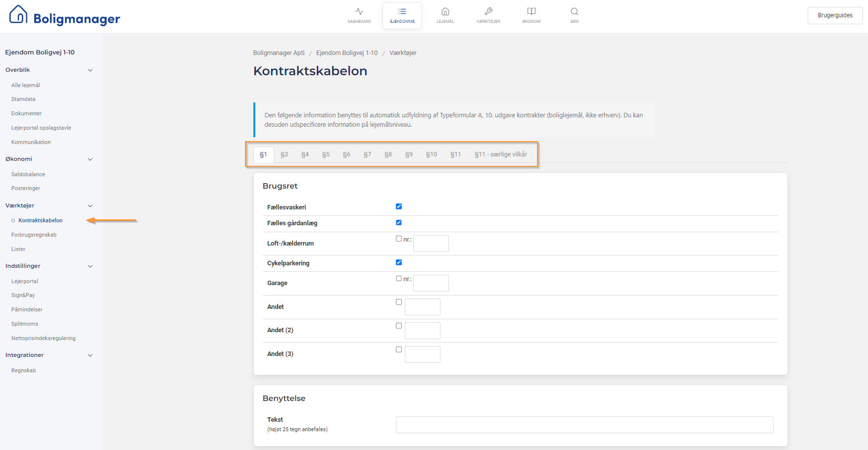Tick the Andet checkbox
The width and height of the screenshot is (868, 450).
coord(399,302)
